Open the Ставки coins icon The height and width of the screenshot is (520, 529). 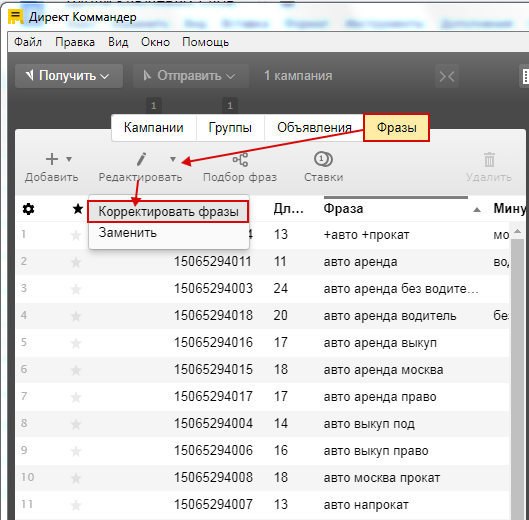[323, 159]
